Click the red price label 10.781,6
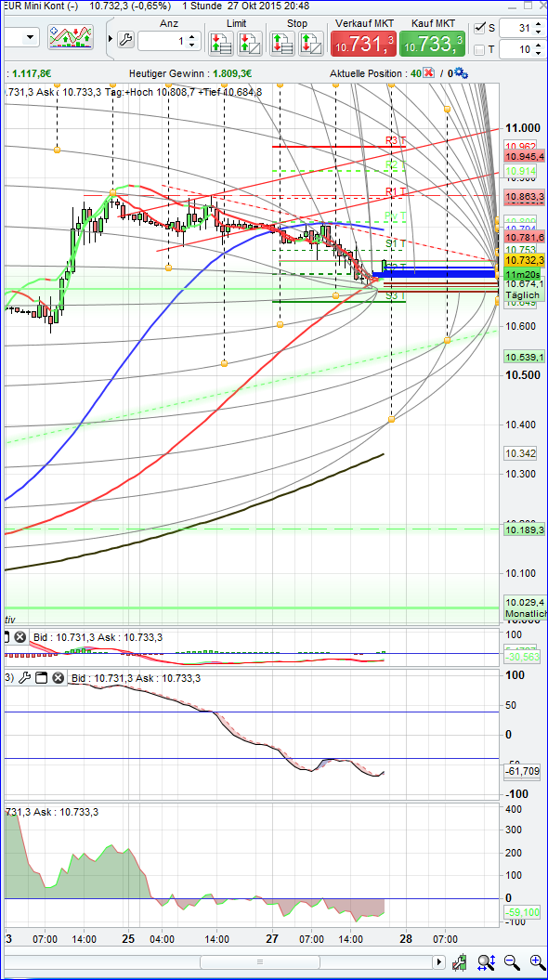Screen dimensions: 548x980 (x=525, y=238)
